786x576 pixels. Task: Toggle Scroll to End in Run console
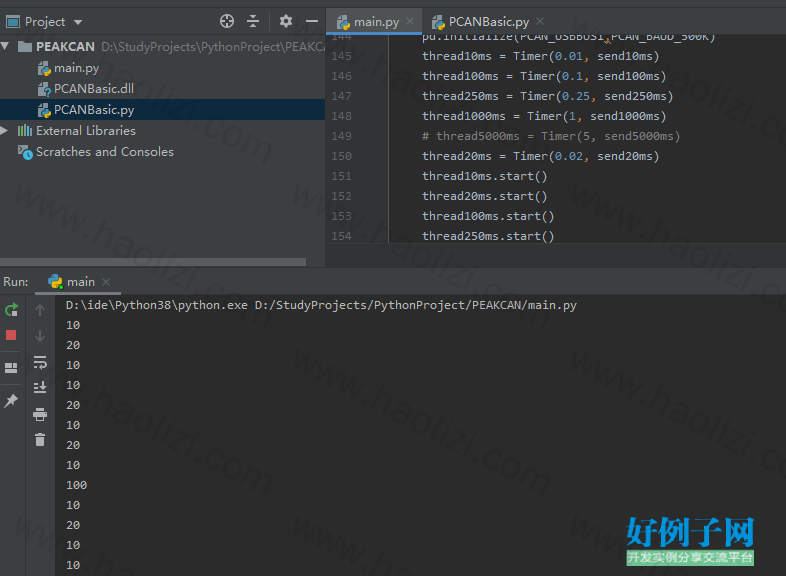(x=40, y=388)
